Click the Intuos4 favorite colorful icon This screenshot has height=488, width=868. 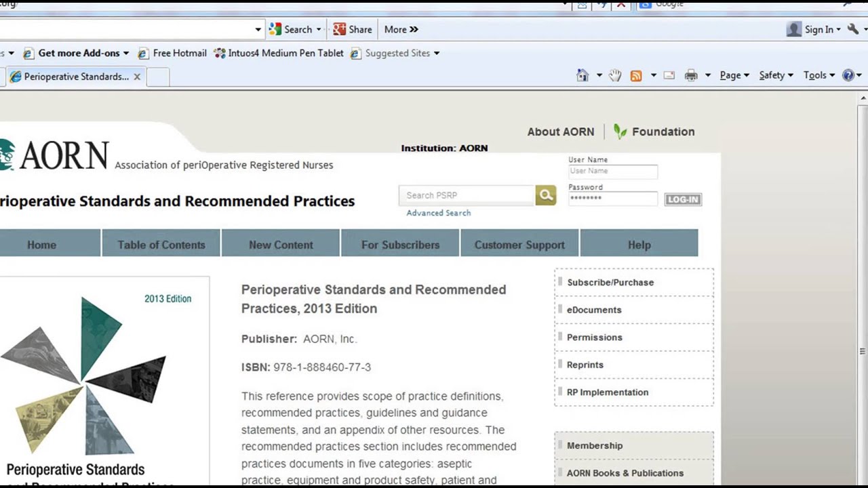point(220,53)
